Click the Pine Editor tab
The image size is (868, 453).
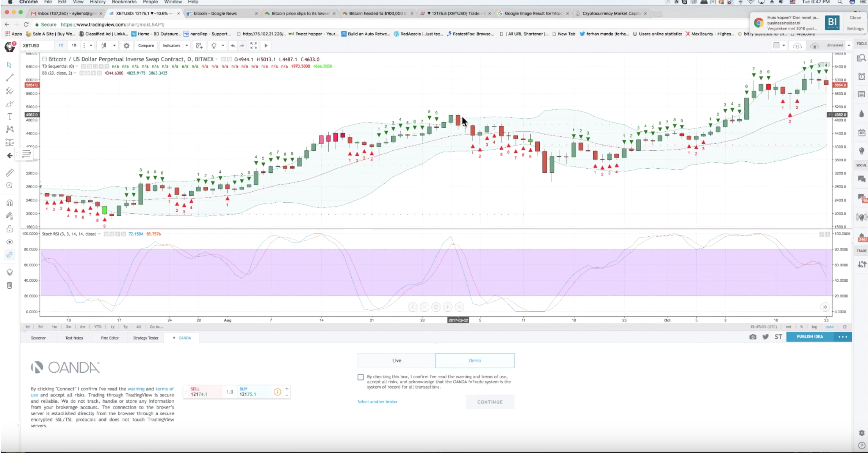point(110,338)
